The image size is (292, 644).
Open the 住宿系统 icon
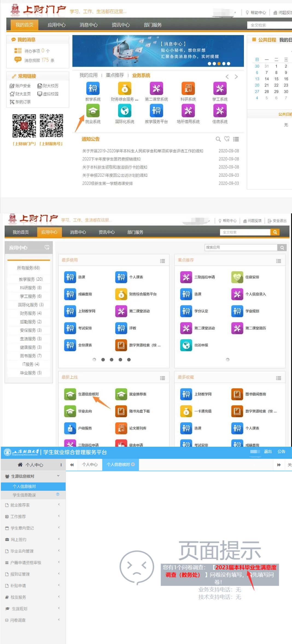point(220,111)
